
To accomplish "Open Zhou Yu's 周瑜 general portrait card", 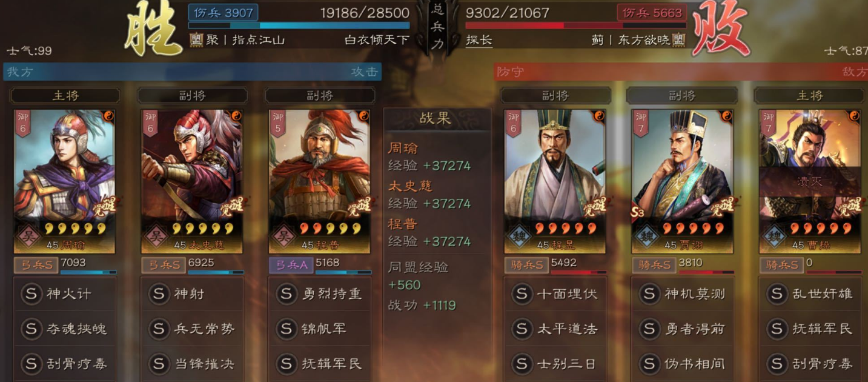I will pos(64,181).
